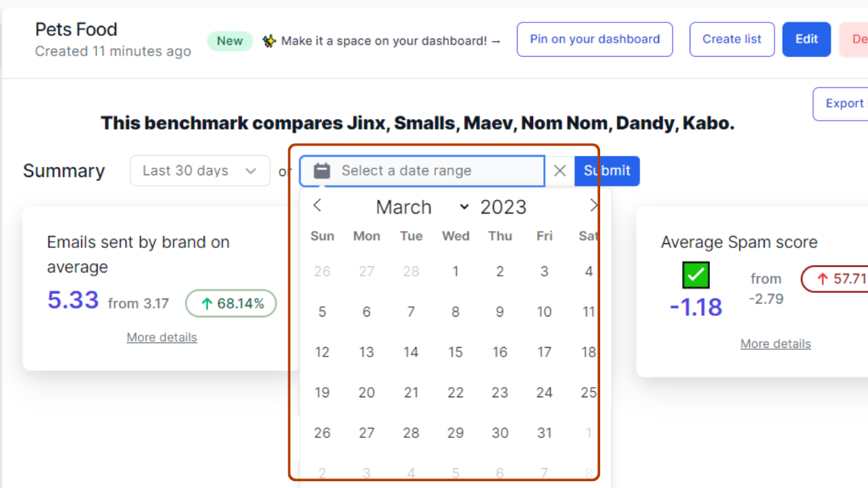Screen dimensions: 868x488
Task: Select March 10 in the calendar
Action: click(x=545, y=312)
